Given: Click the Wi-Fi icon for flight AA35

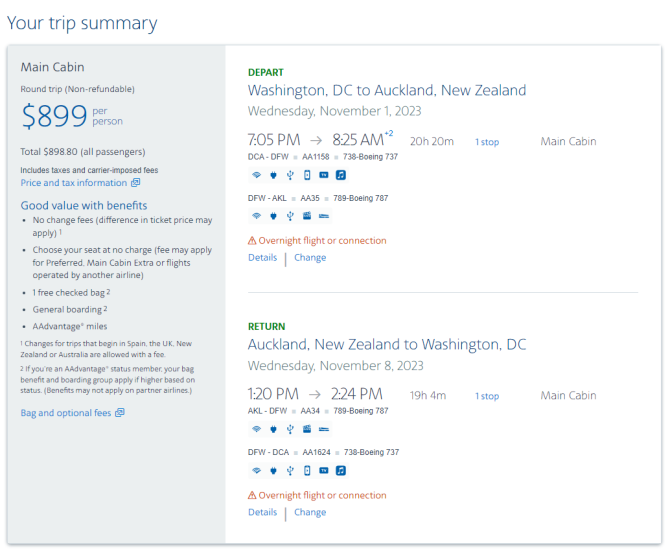Looking at the screenshot, I should pos(256,216).
